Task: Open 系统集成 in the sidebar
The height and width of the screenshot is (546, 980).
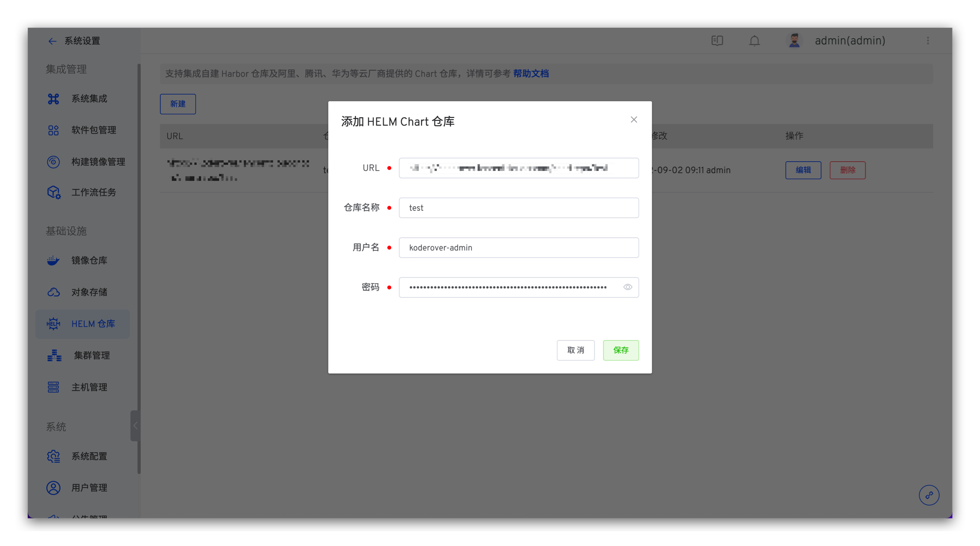Action: click(89, 99)
